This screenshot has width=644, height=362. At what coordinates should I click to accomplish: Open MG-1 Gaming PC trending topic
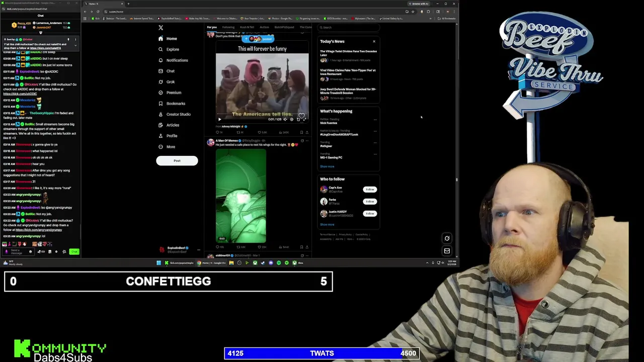(331, 157)
